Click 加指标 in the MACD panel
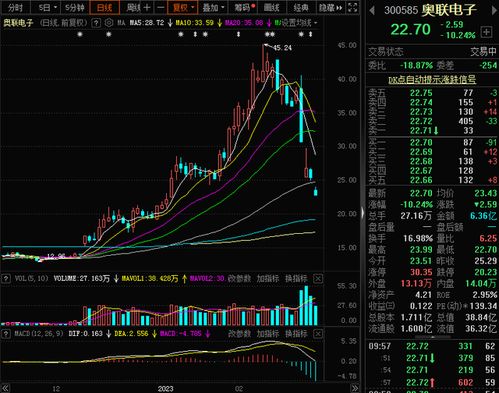The height and width of the screenshot is (393, 499). 268,334
